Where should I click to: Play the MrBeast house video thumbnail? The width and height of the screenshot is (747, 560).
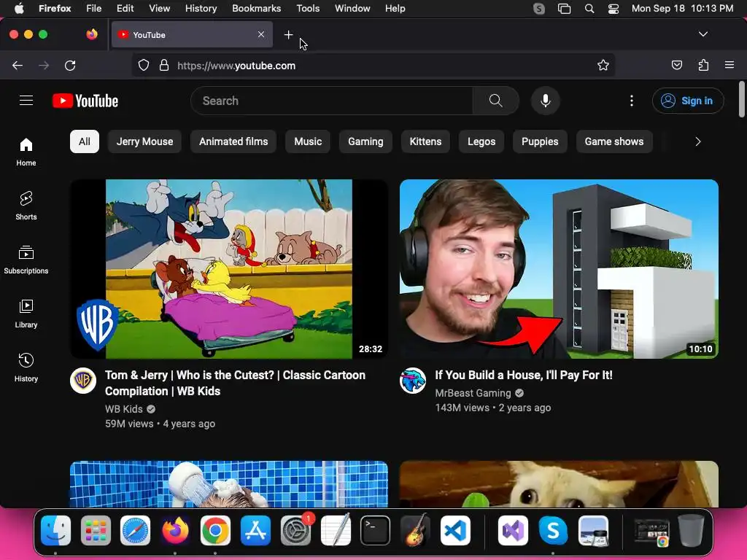(559, 268)
